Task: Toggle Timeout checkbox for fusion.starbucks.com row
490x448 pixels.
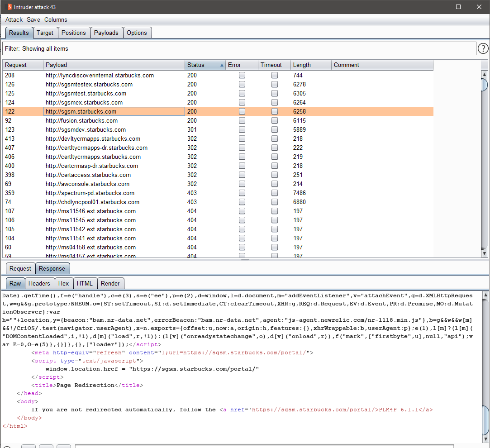Action: point(274,121)
